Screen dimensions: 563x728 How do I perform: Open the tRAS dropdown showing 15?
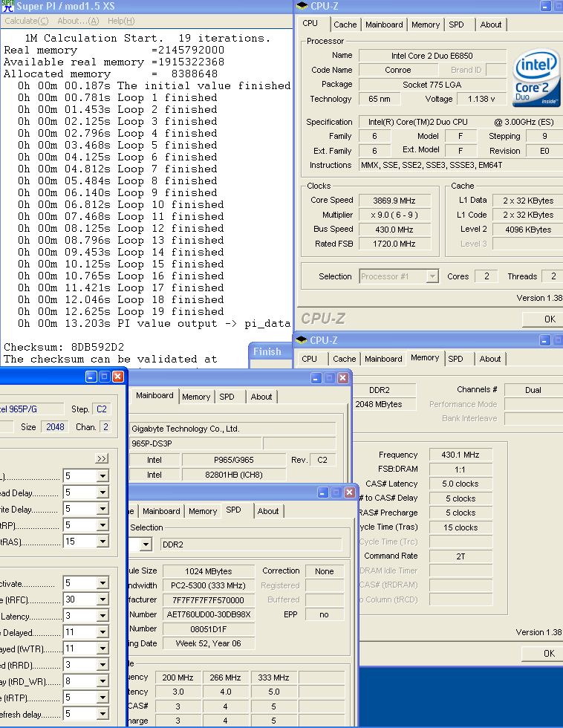(102, 542)
